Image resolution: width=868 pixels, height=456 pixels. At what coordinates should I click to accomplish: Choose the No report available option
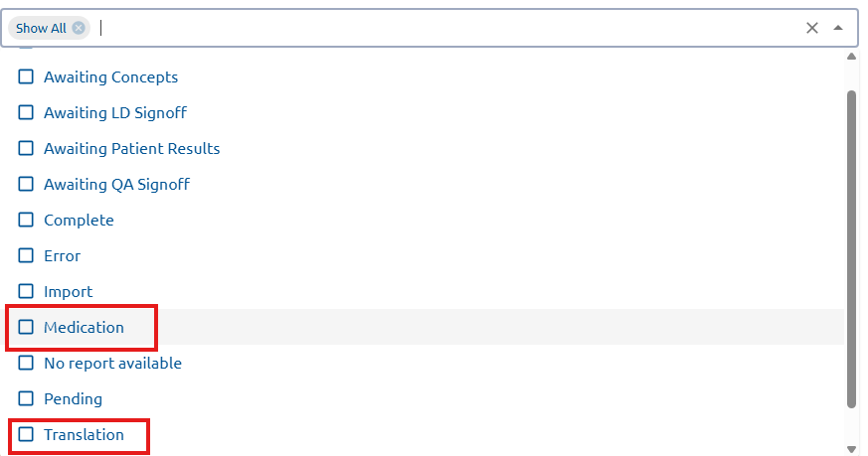click(112, 363)
